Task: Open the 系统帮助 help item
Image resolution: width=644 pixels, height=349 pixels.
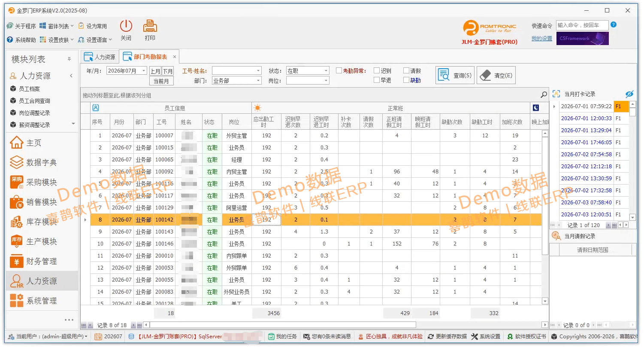Action: tap(21, 39)
